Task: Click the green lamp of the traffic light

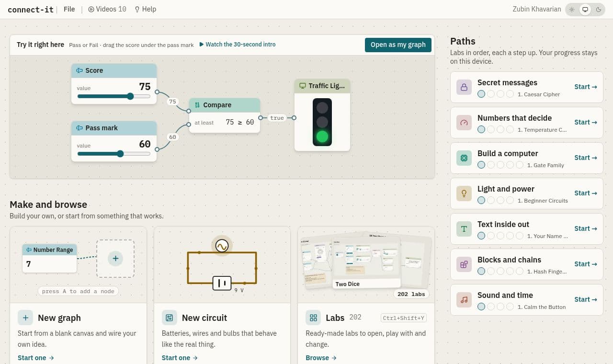Action: 322,137
